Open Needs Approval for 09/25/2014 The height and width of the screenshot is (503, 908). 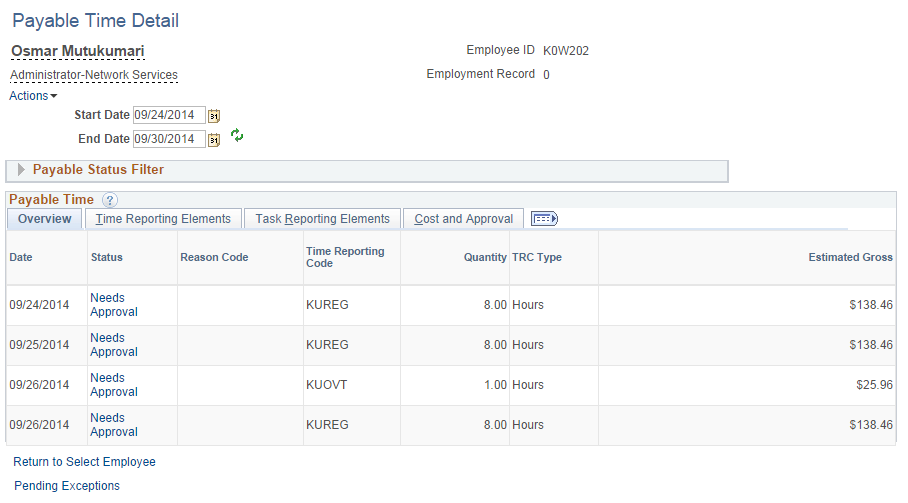114,344
